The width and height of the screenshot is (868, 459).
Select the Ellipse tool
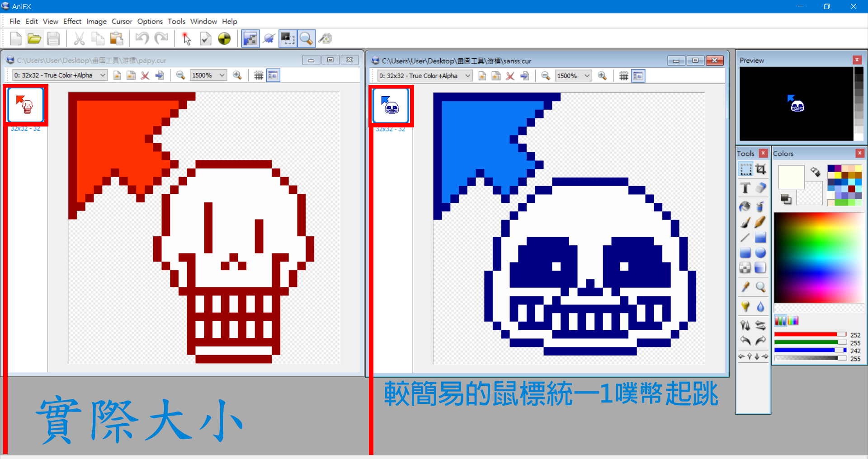coord(761,253)
